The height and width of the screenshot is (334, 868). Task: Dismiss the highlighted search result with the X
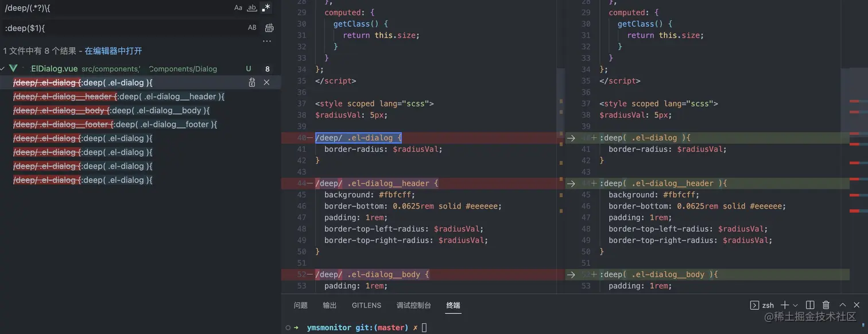click(266, 83)
